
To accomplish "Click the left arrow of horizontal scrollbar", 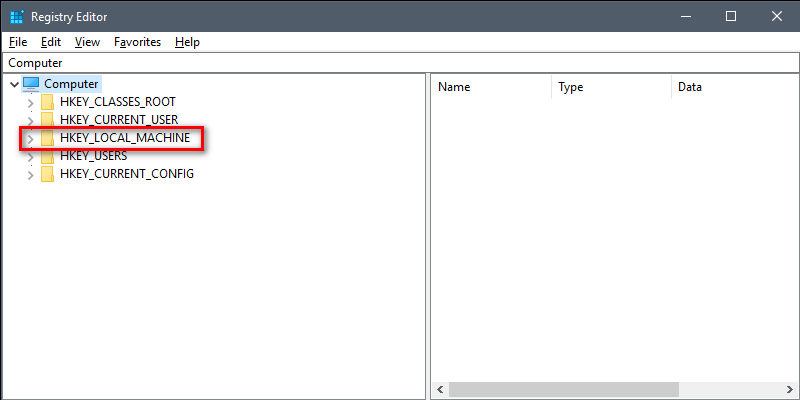I will pos(441,390).
